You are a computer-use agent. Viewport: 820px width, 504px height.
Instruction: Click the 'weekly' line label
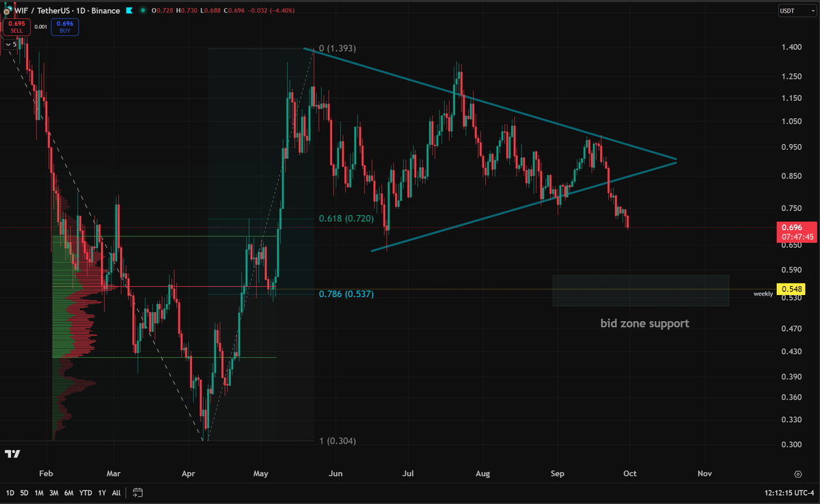[x=763, y=294]
